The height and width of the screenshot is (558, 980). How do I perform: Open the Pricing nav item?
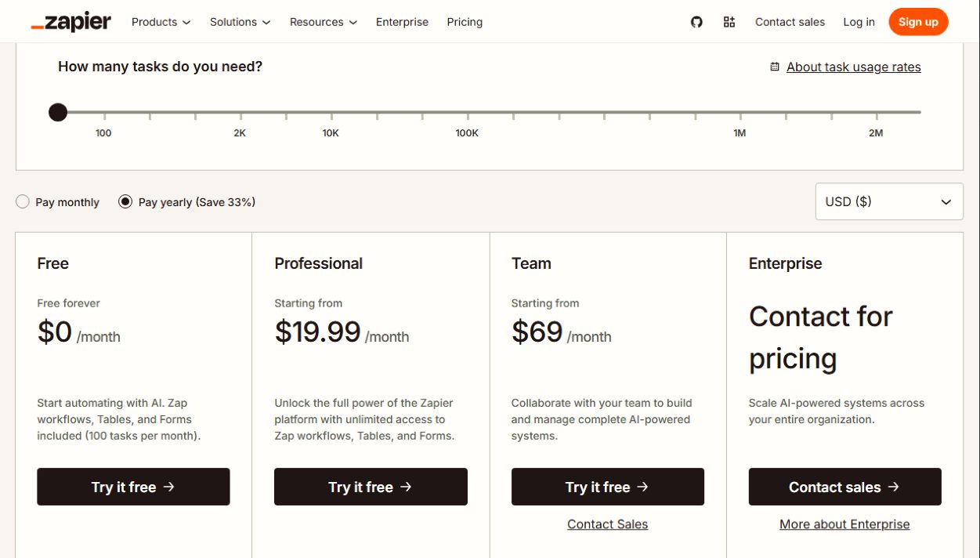465,22
